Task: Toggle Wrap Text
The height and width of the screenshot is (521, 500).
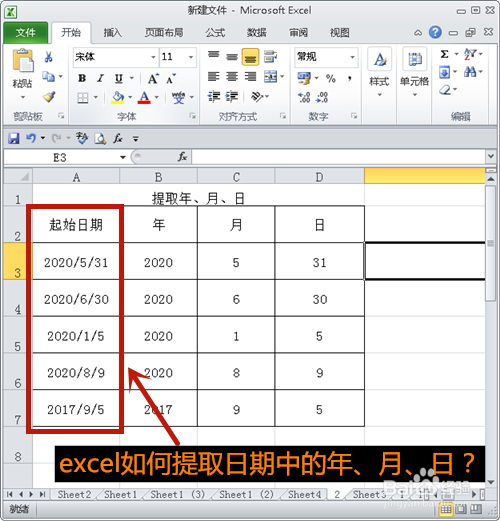Action: point(270,56)
